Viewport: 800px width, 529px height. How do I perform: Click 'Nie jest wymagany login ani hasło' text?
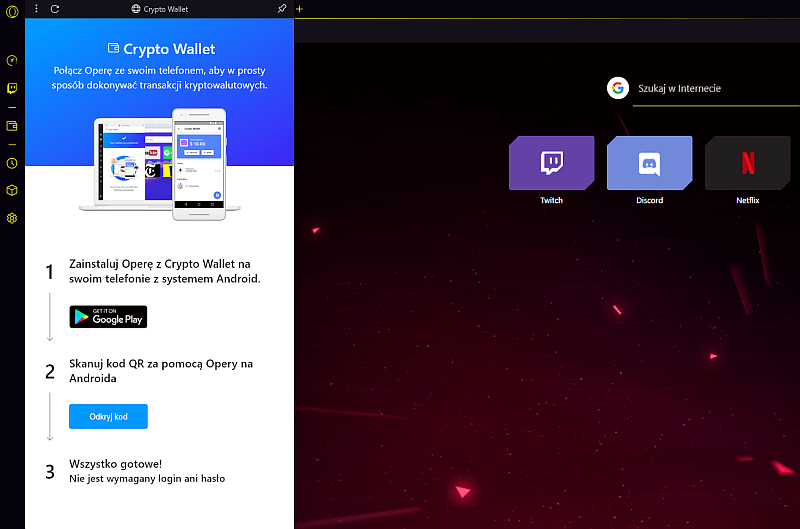147,478
